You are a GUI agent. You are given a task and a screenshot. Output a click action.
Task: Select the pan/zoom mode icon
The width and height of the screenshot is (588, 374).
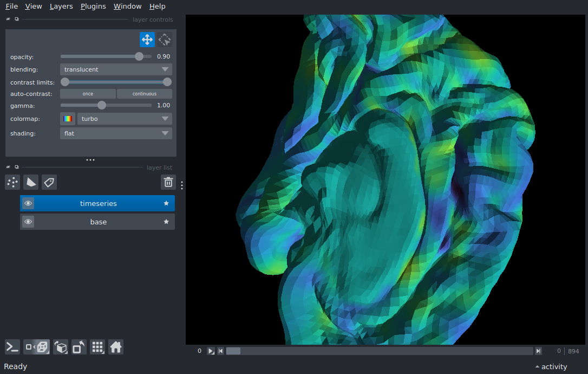(147, 40)
